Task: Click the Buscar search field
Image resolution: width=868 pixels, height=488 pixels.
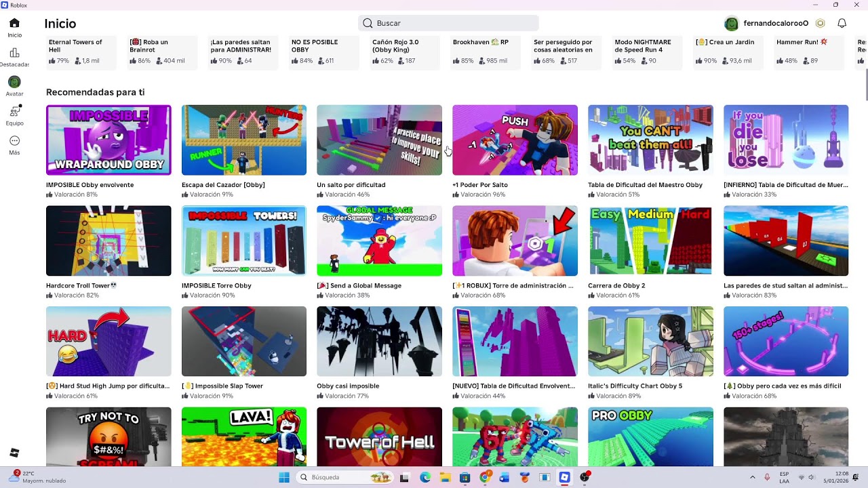Action: (x=448, y=23)
